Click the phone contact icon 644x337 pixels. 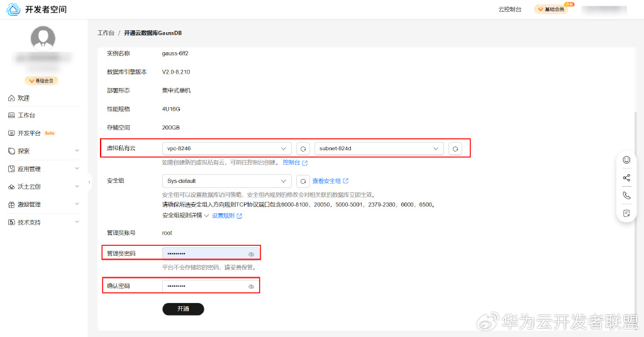(626, 196)
